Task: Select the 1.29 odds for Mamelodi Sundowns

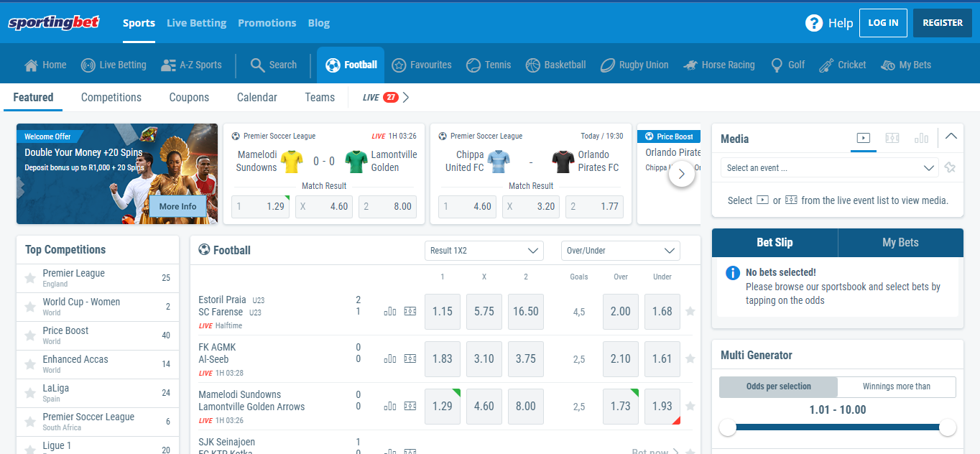Action: (442, 406)
